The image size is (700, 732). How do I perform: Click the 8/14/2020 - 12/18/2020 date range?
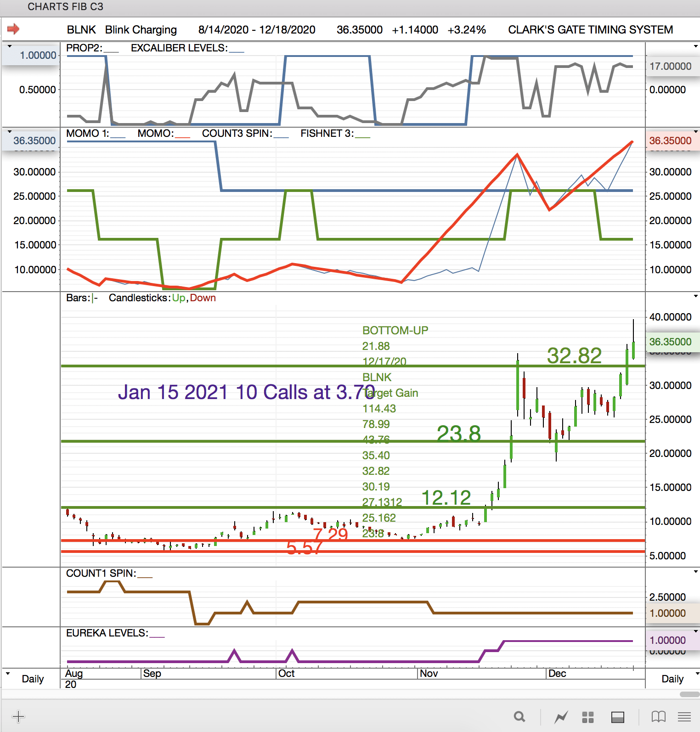(257, 30)
